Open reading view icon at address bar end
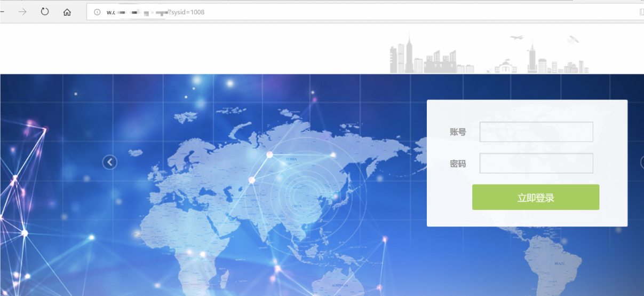 click(641, 12)
